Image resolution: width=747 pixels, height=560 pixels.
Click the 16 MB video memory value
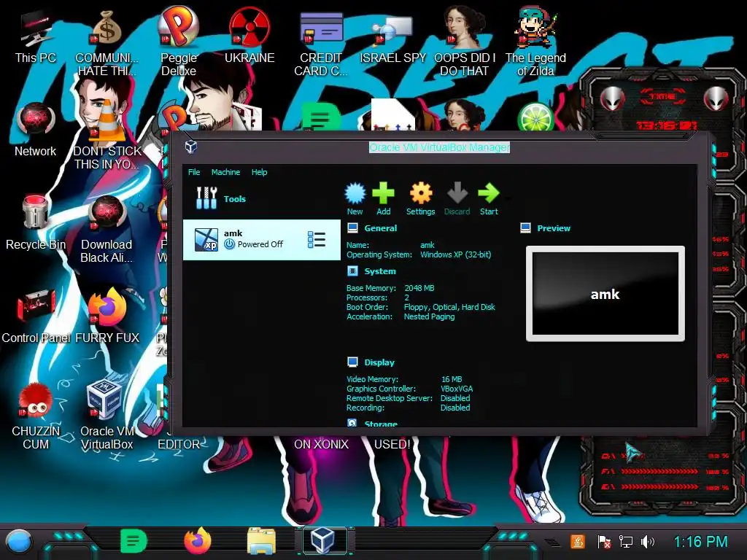click(x=452, y=379)
